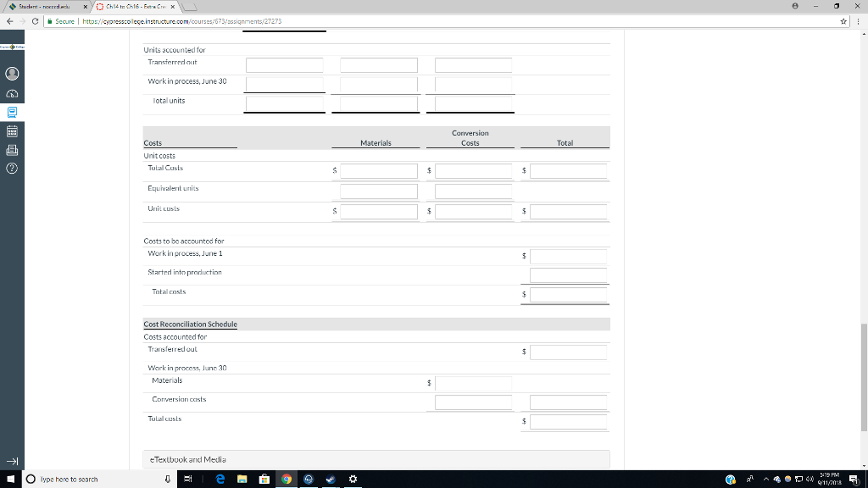The width and height of the screenshot is (868, 488).
Task: Click the browser Forward arrow
Action: tap(22, 21)
